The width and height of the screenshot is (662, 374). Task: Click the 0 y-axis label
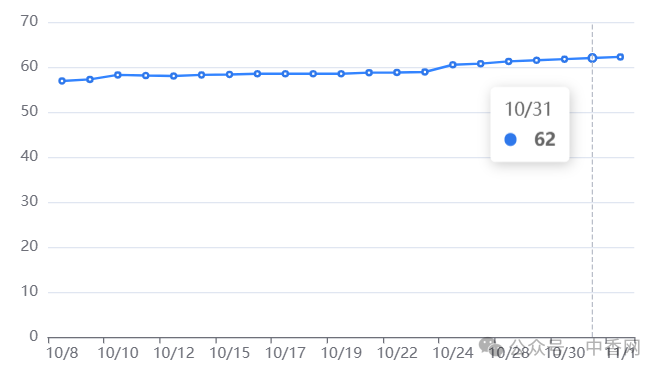[x=34, y=336]
